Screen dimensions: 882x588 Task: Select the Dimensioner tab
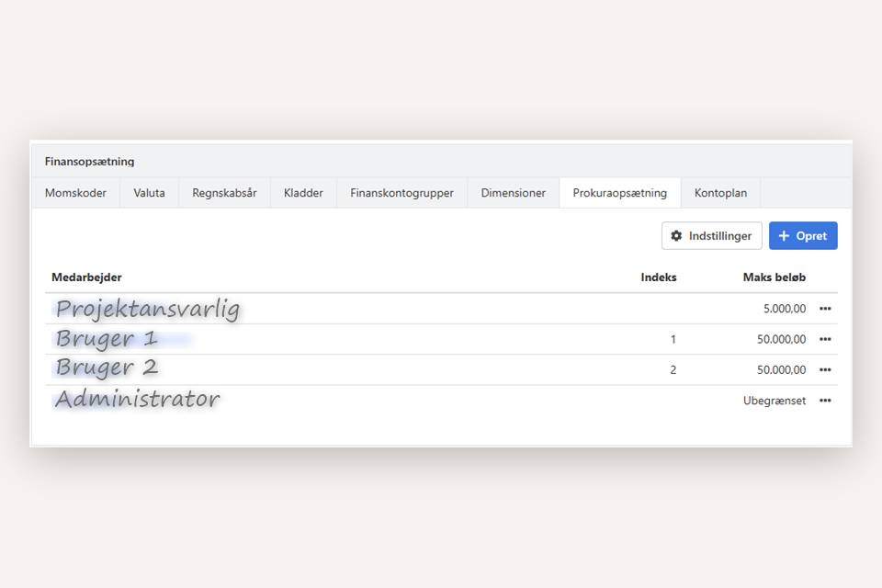tap(513, 193)
